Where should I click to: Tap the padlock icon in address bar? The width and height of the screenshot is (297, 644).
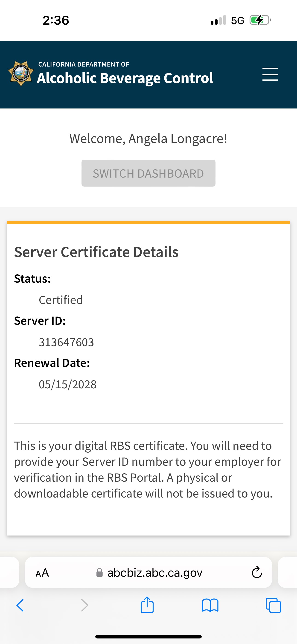click(99, 573)
